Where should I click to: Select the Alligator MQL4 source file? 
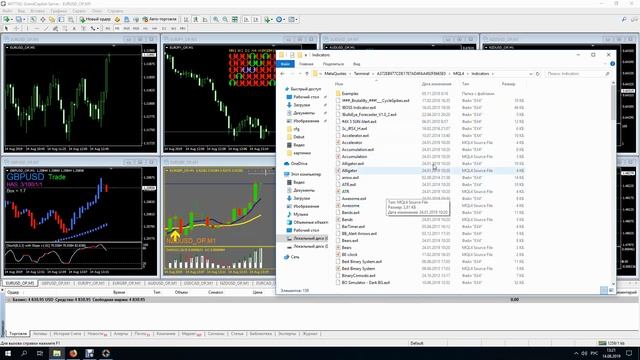click(x=349, y=171)
